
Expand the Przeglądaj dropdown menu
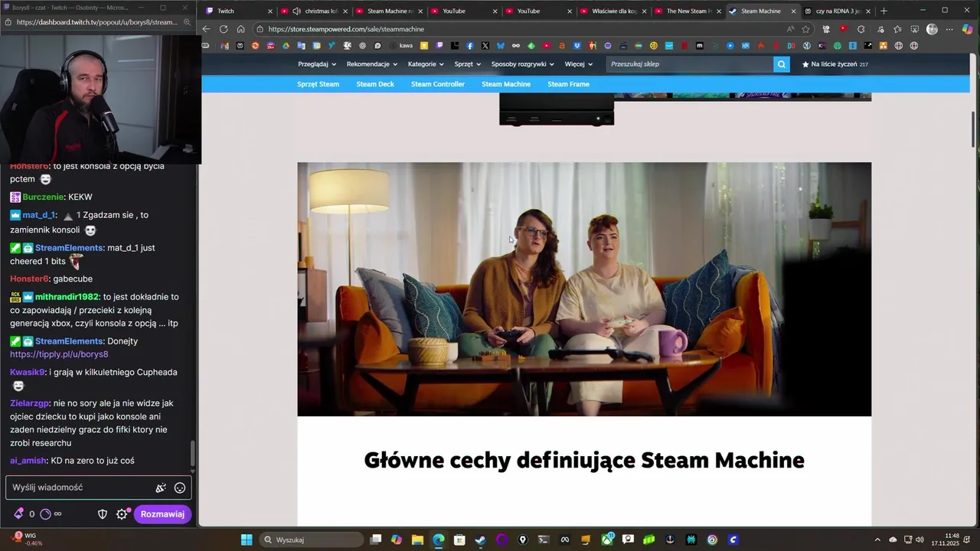317,64
